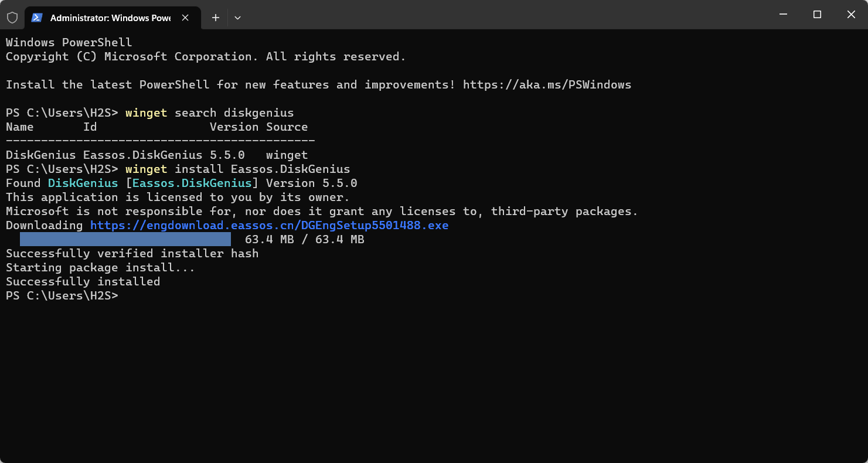This screenshot has height=463, width=868.
Task: Open a new tab with the plus button
Action: point(216,18)
